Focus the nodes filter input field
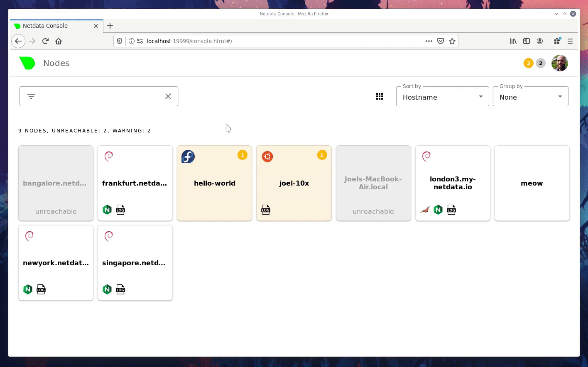 pyautogui.click(x=99, y=96)
